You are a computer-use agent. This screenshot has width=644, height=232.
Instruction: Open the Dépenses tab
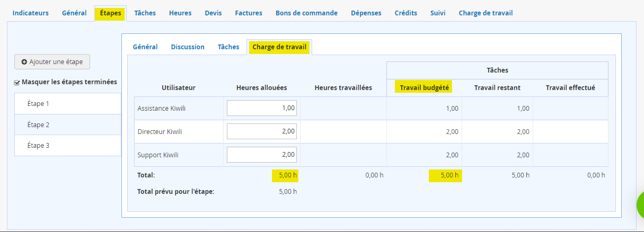click(x=366, y=13)
